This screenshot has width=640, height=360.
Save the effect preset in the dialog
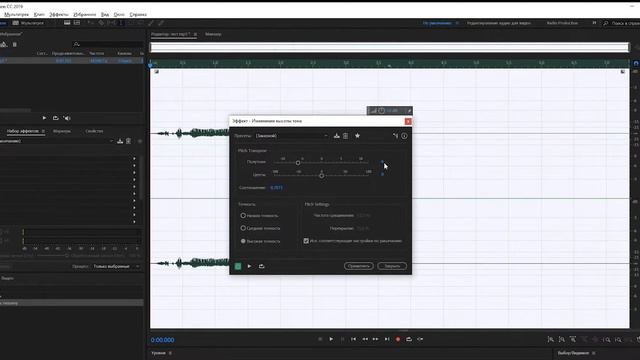coord(336,136)
